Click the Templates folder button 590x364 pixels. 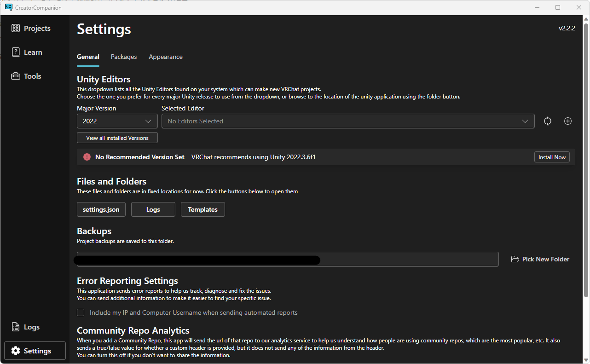(x=202, y=209)
